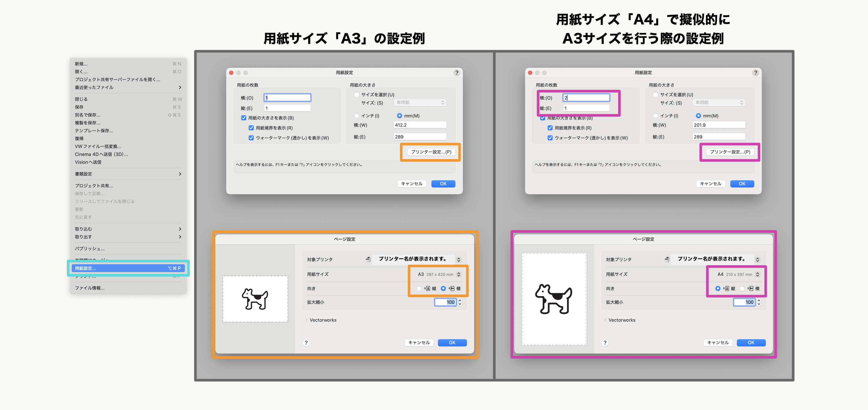
Task: Click 拡大縮小 stepper in A3 page setup
Action: tap(460, 302)
